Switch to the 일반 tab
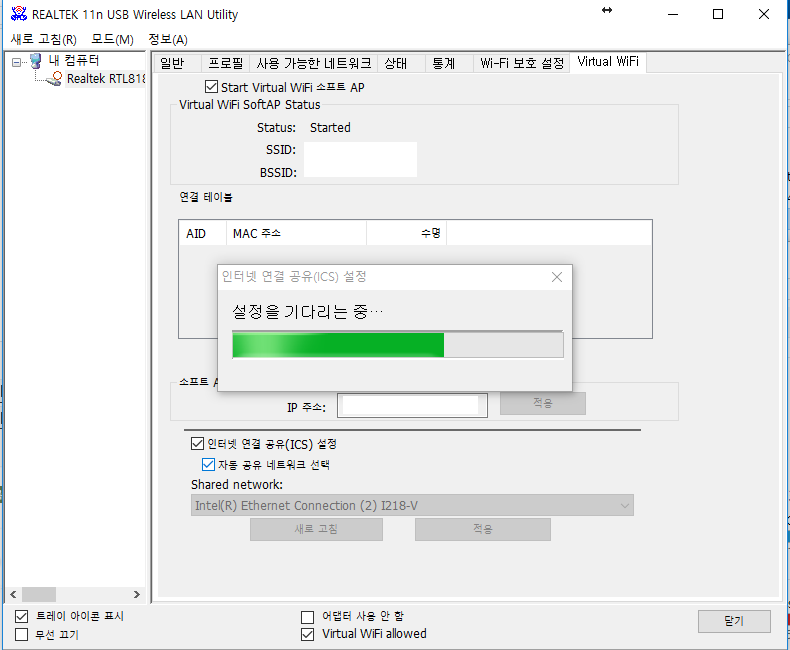Screen dimensions: 790x650 click(177, 63)
